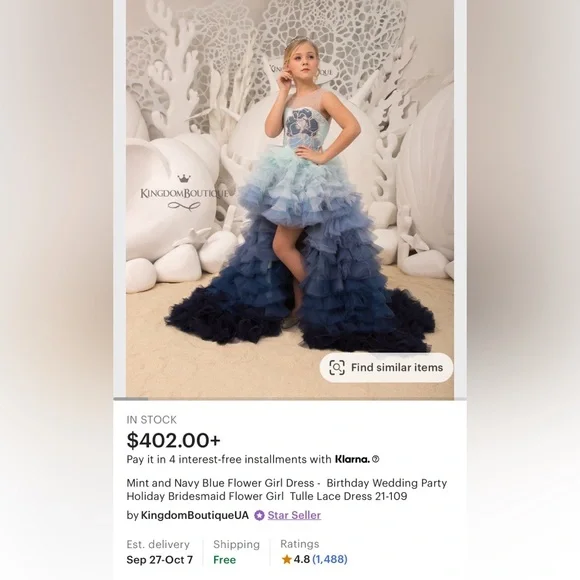This screenshot has height=580, width=580.
Task: Click the dress product photo
Action: click(x=290, y=199)
